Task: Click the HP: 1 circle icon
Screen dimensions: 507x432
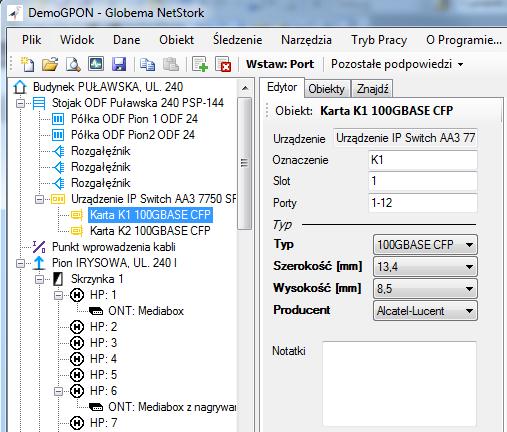Action: (77, 295)
